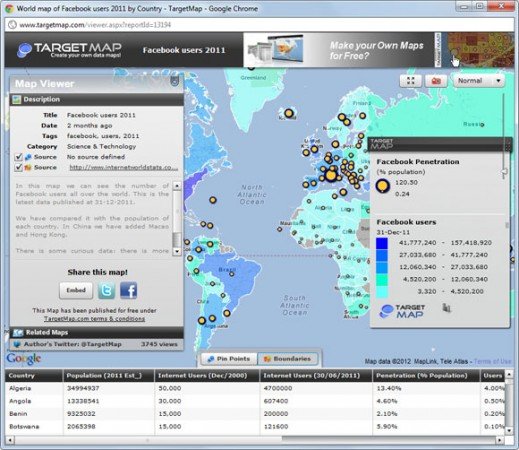Viewport: 519px width, 450px height.
Task: Click the large yellow marker over Iceland
Action: pos(289,113)
